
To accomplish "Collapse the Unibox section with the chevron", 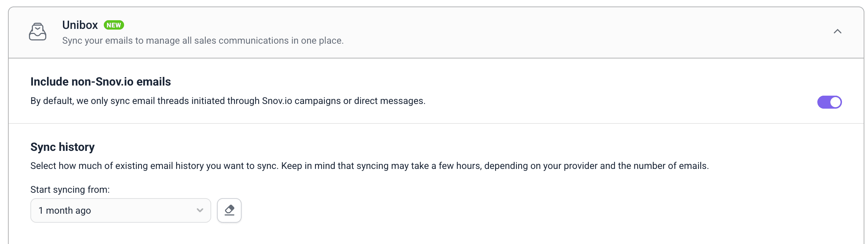I will click(x=838, y=32).
